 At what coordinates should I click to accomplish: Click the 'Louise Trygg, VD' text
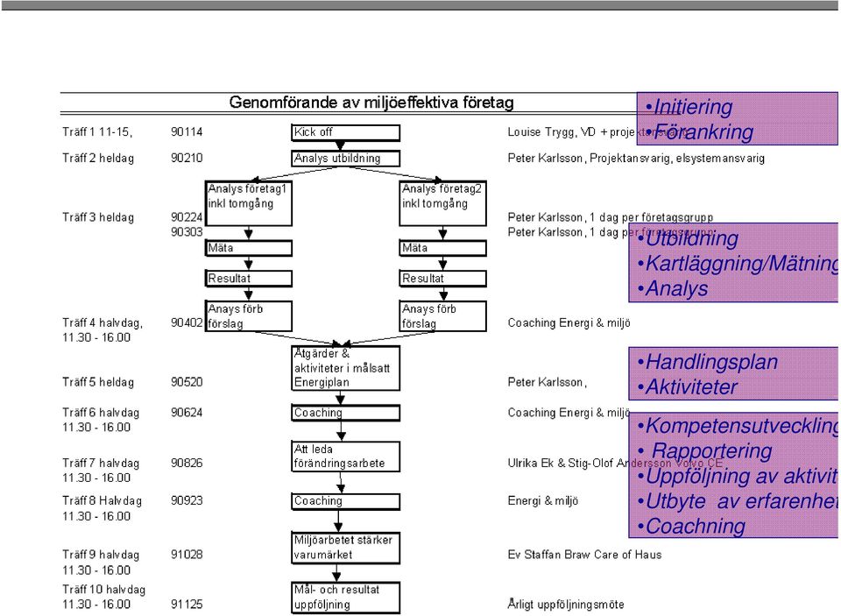pos(551,132)
